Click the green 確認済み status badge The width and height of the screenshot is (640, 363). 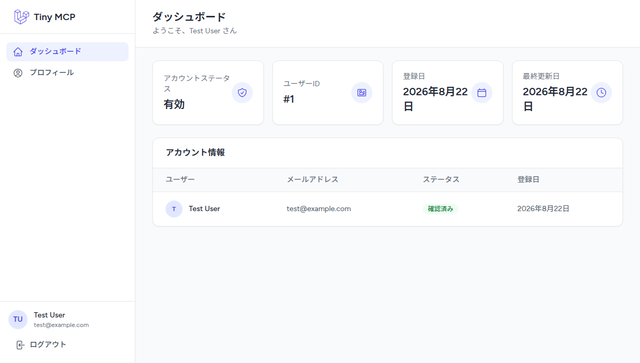(440, 209)
